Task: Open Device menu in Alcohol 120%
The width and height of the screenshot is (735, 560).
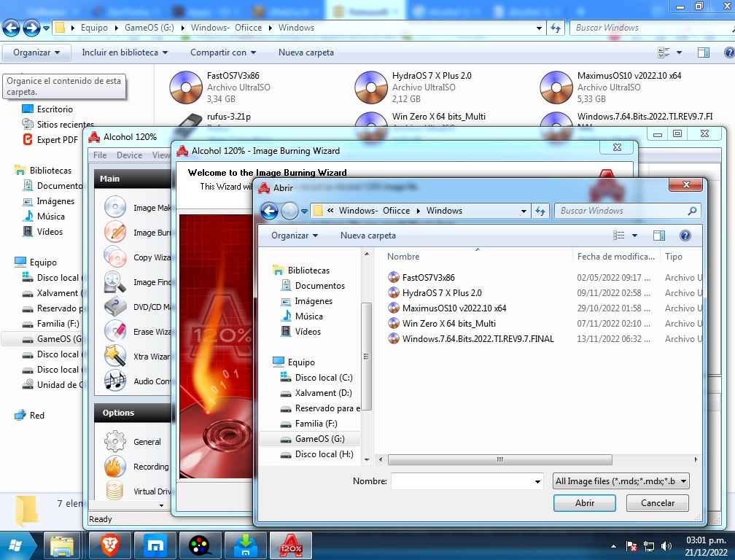Action: (x=129, y=155)
